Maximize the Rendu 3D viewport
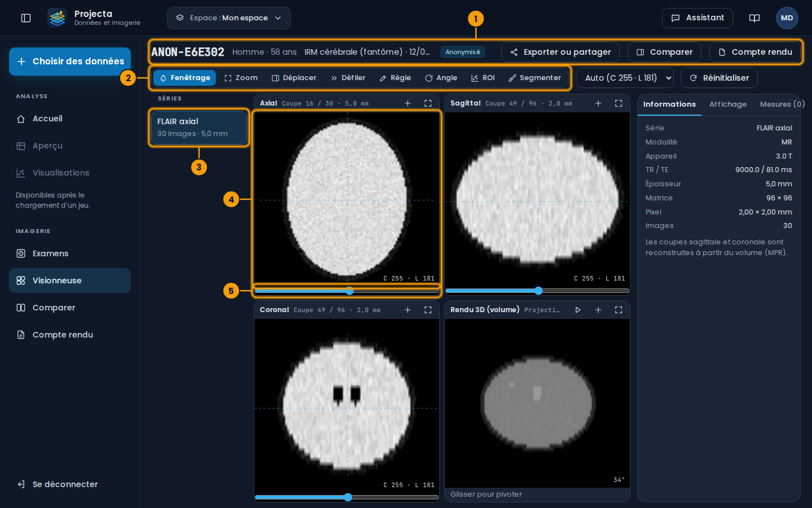 pyautogui.click(x=619, y=310)
